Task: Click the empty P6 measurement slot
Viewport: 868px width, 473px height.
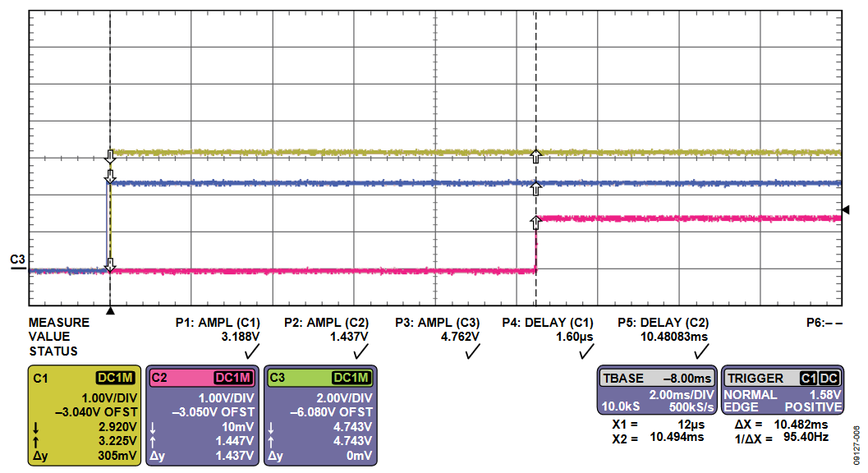Action: (x=824, y=323)
